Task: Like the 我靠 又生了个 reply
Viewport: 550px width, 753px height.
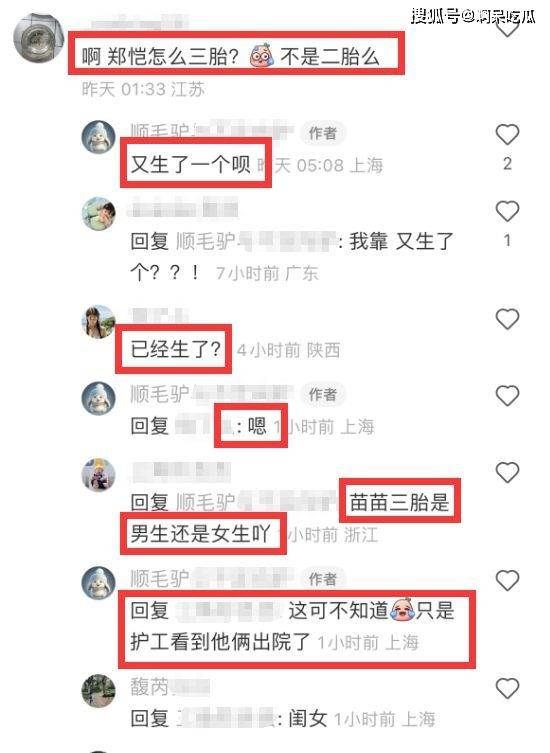Action: tap(507, 211)
